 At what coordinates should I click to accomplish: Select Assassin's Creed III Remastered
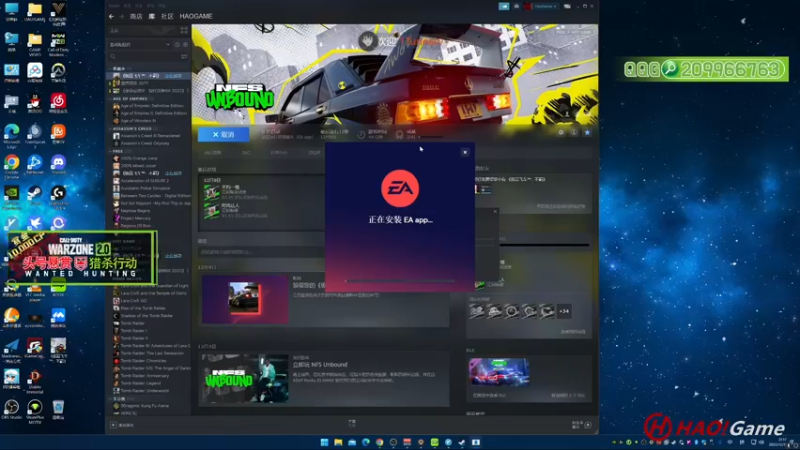[151, 136]
